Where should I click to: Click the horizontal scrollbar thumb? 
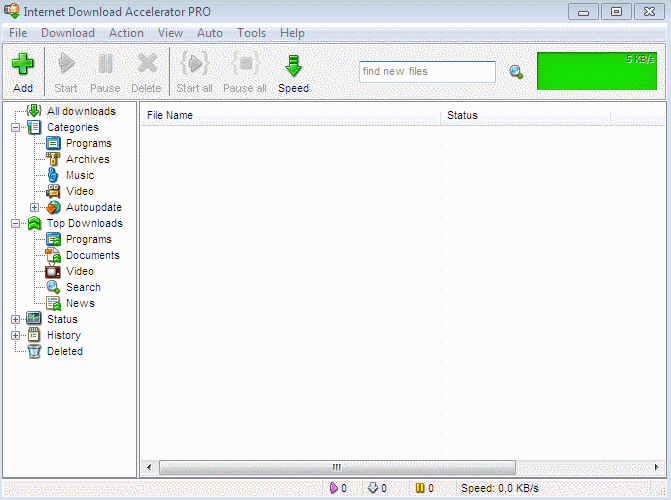point(337,467)
